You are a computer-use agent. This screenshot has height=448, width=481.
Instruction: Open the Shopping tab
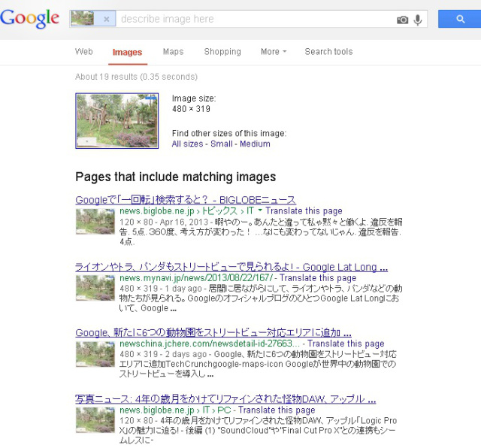click(x=222, y=52)
